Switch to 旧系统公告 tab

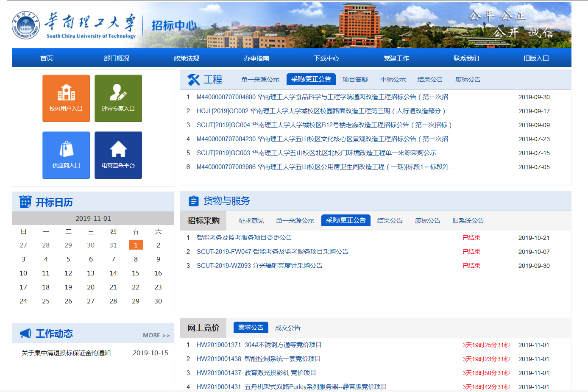(x=468, y=220)
